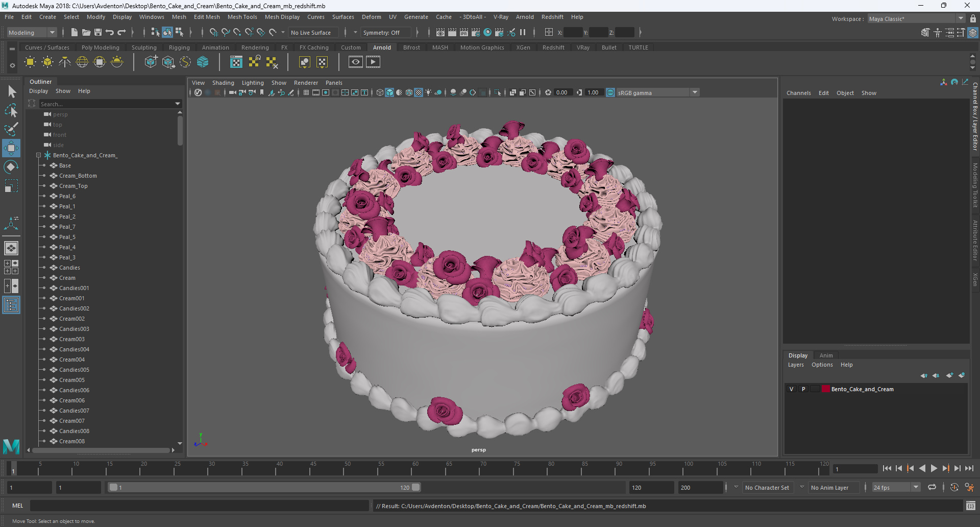Select the arrow Select tool in toolbox
Screen dimensions: 980x527
point(11,92)
